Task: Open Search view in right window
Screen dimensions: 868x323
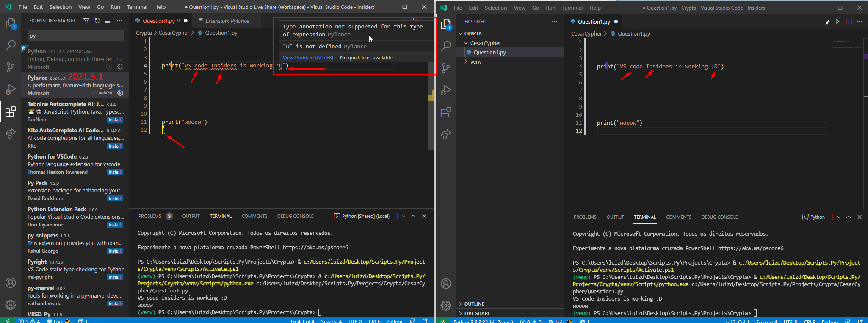Action: point(446,46)
